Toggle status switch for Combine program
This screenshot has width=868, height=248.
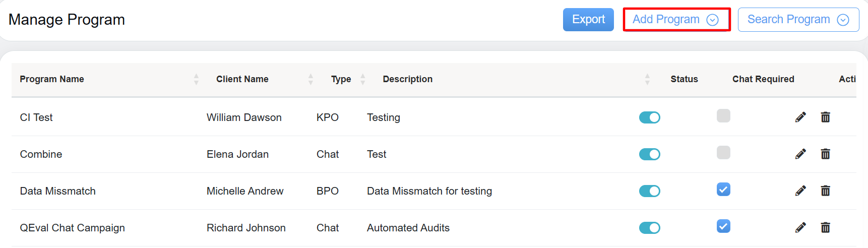point(649,154)
